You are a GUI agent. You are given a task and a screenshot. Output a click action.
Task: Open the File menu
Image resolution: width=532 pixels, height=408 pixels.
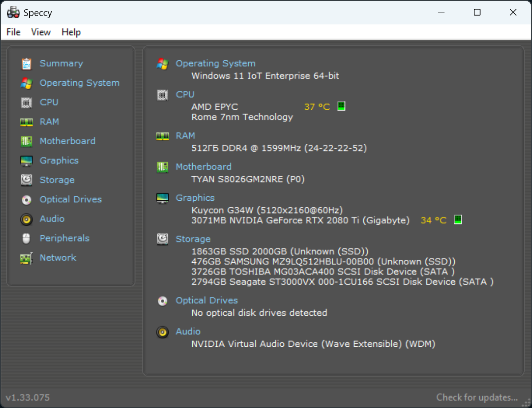(x=13, y=32)
